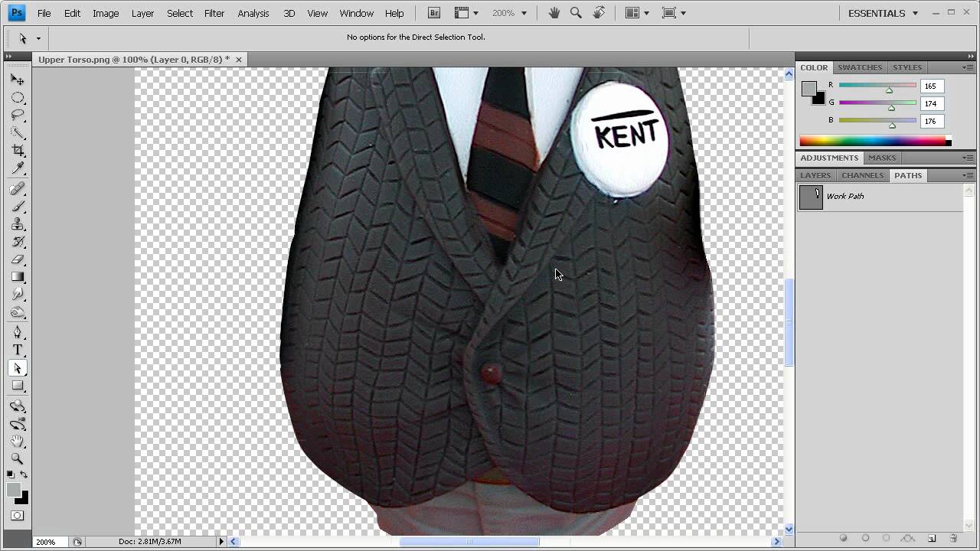Viewport: 980px width, 551px height.
Task: Select the Rectangle shape tool
Action: click(18, 386)
